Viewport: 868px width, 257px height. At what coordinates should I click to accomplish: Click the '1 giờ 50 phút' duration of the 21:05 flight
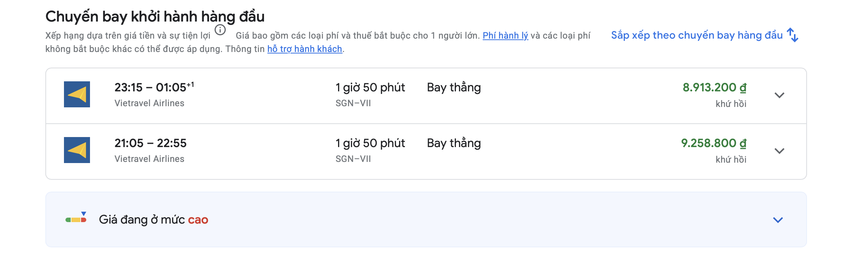[x=370, y=143]
